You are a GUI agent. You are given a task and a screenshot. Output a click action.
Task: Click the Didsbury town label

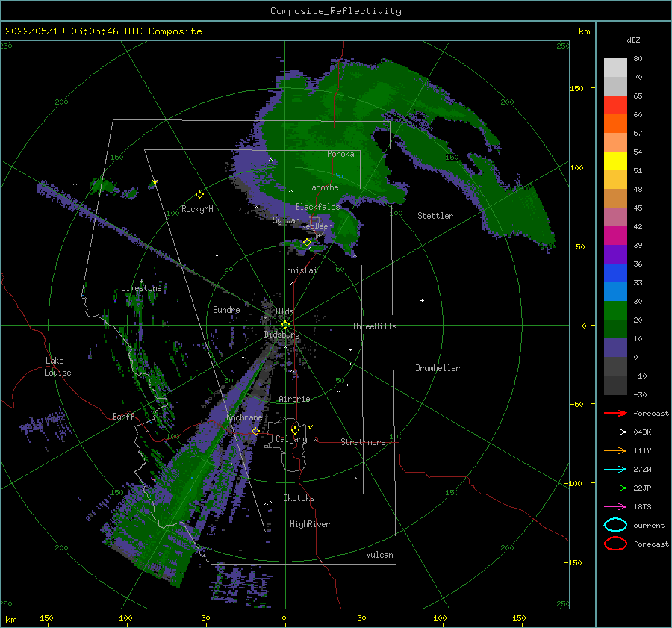[x=281, y=335]
